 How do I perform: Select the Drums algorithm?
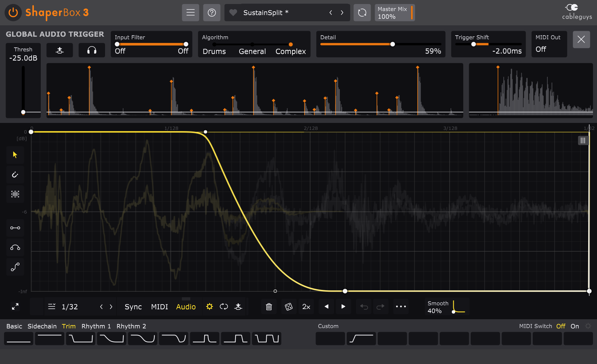[214, 51]
